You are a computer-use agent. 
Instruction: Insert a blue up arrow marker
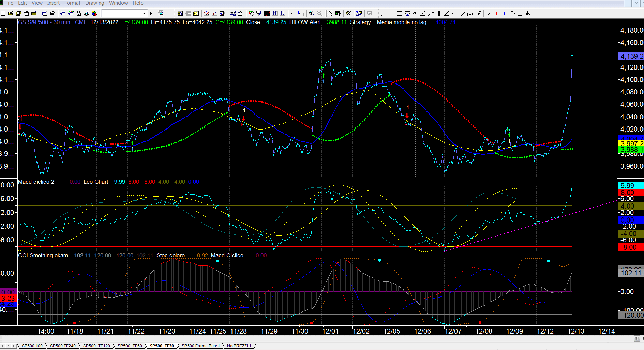click(504, 13)
